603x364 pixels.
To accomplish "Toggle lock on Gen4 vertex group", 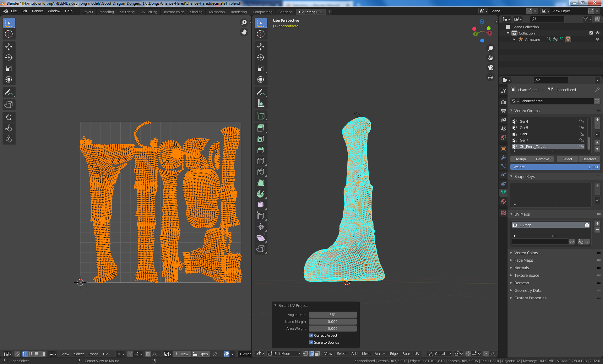I will pyautogui.click(x=582, y=121).
